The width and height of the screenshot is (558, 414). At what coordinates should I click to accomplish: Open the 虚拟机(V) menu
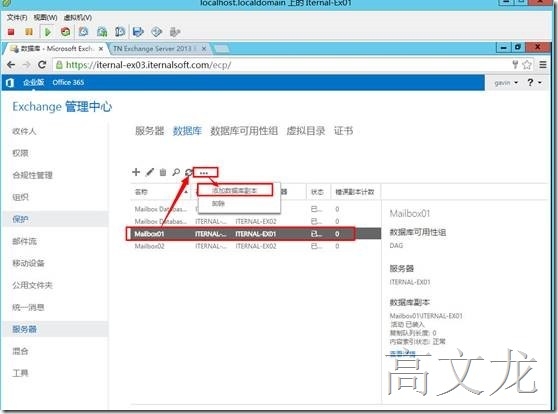point(78,17)
